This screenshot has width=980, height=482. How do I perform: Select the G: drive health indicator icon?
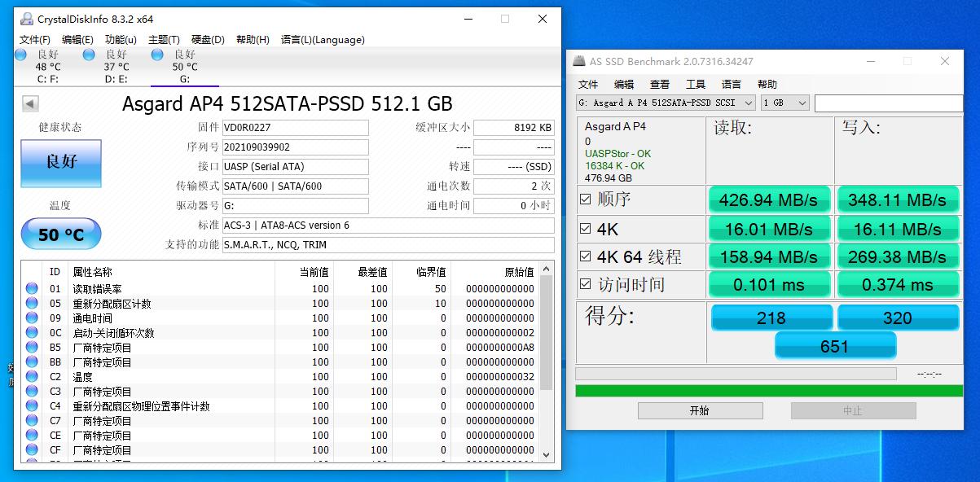pos(155,54)
